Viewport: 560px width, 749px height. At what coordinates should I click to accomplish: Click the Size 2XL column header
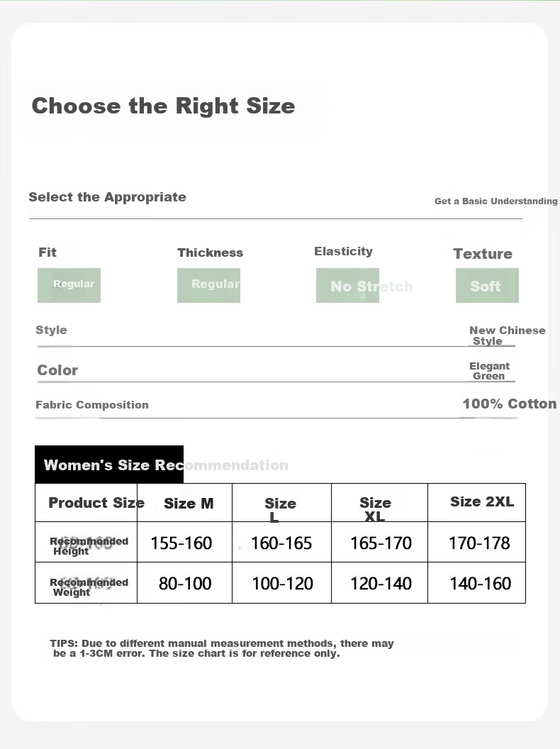tap(477, 502)
